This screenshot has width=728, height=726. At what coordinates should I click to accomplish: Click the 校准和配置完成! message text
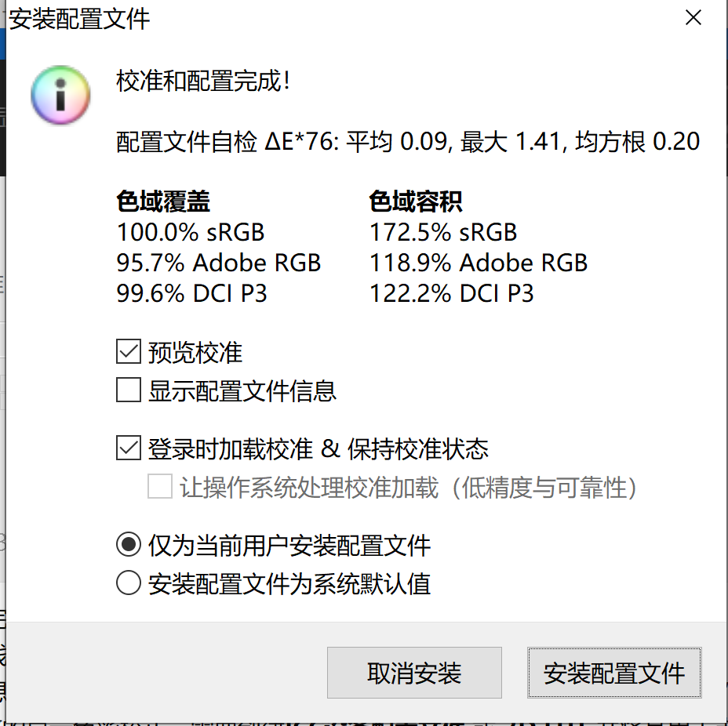coord(203,81)
